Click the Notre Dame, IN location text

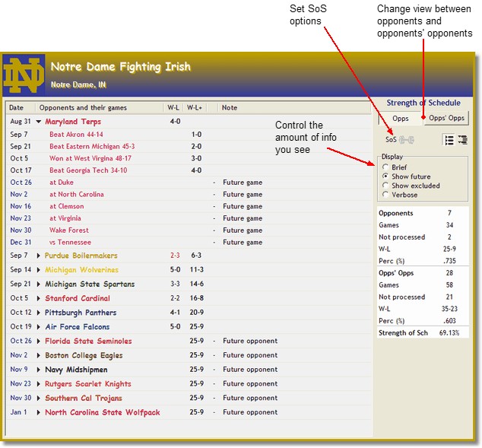coord(78,84)
